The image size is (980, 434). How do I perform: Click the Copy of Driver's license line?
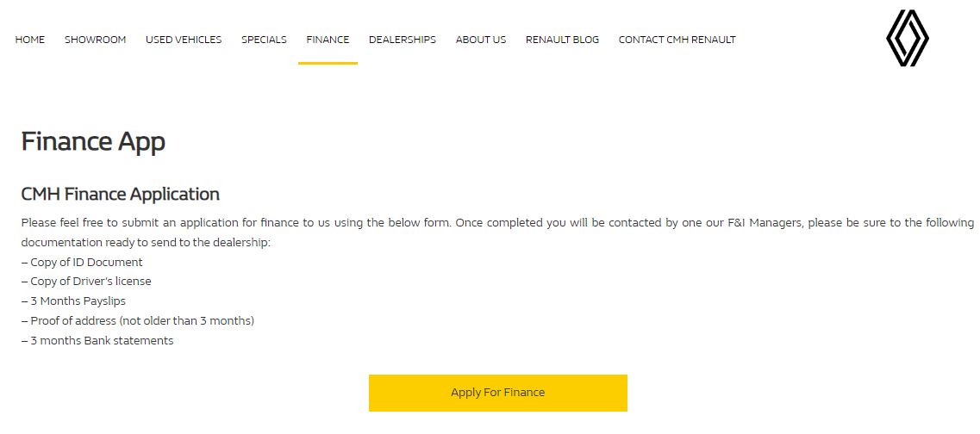point(86,282)
